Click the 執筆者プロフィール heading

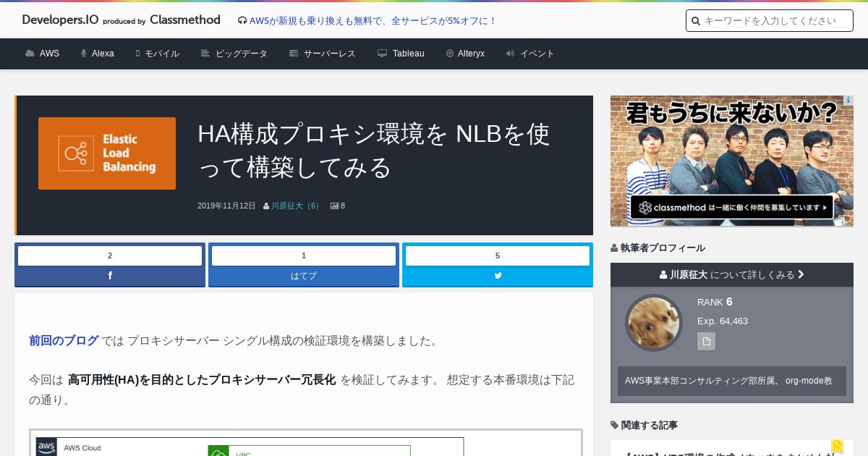pos(658,248)
